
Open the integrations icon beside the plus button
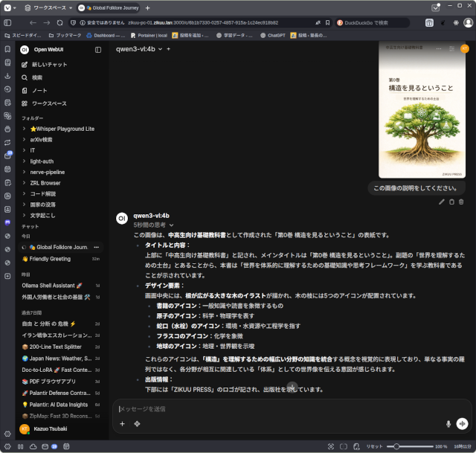pyautogui.click(x=137, y=424)
